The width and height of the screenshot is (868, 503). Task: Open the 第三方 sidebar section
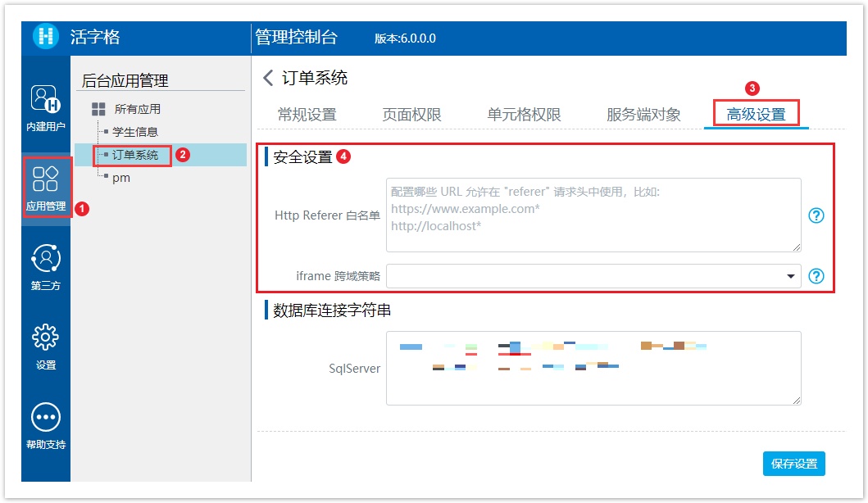tap(45, 267)
